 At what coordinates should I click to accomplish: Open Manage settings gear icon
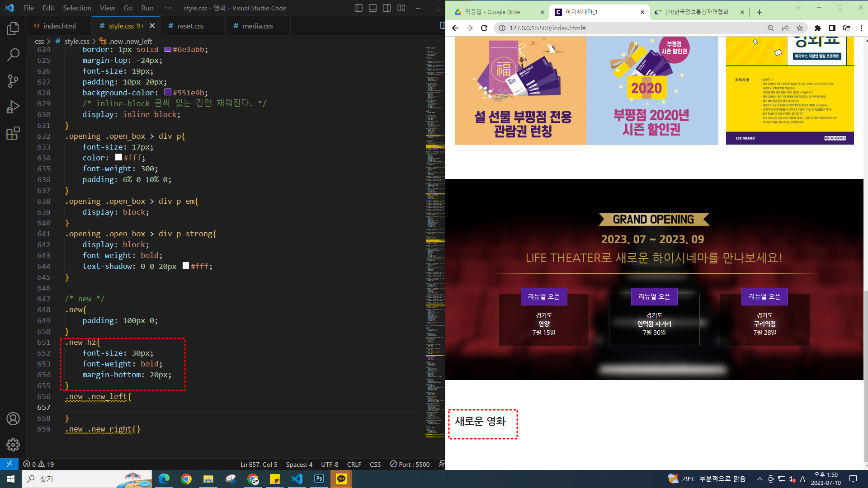13,445
